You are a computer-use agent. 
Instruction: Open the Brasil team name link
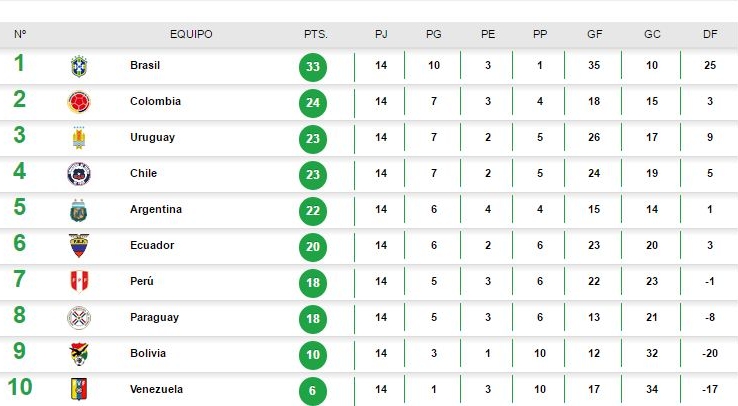point(145,65)
